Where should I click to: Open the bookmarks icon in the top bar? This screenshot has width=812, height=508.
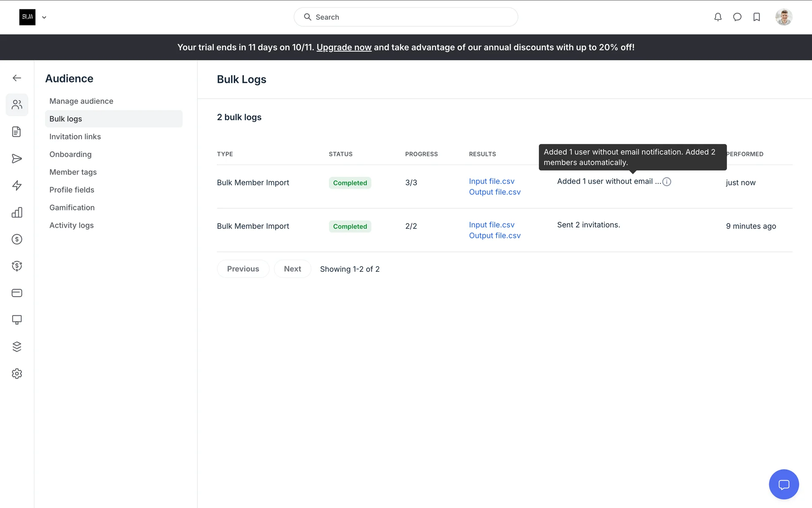coord(757,17)
